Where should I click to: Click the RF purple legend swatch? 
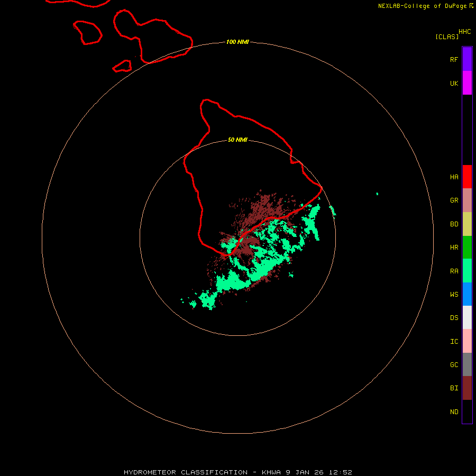(467, 59)
